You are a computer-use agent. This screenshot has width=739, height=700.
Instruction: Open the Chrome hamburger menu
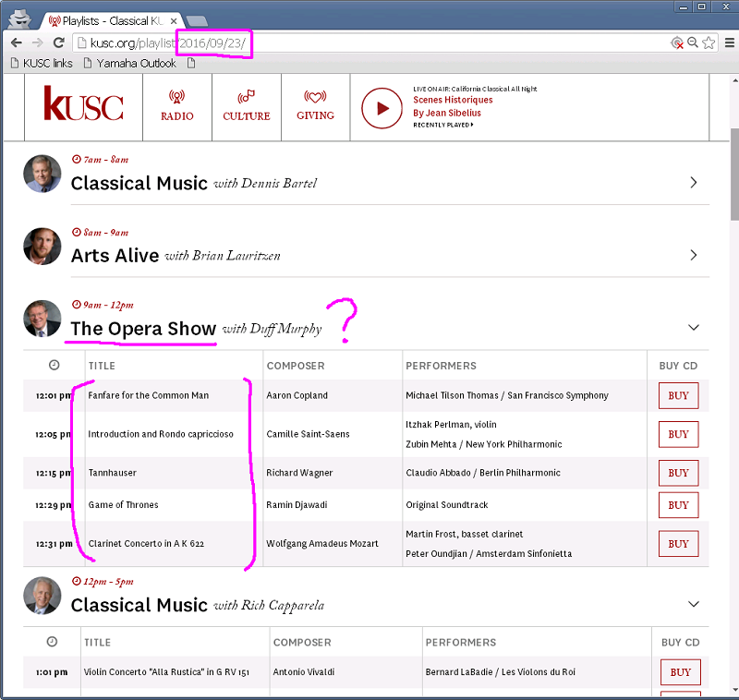[729, 42]
